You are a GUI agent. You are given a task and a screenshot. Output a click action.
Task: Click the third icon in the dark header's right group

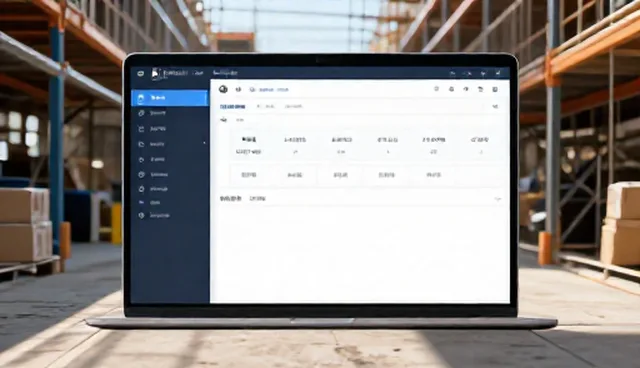(483, 73)
